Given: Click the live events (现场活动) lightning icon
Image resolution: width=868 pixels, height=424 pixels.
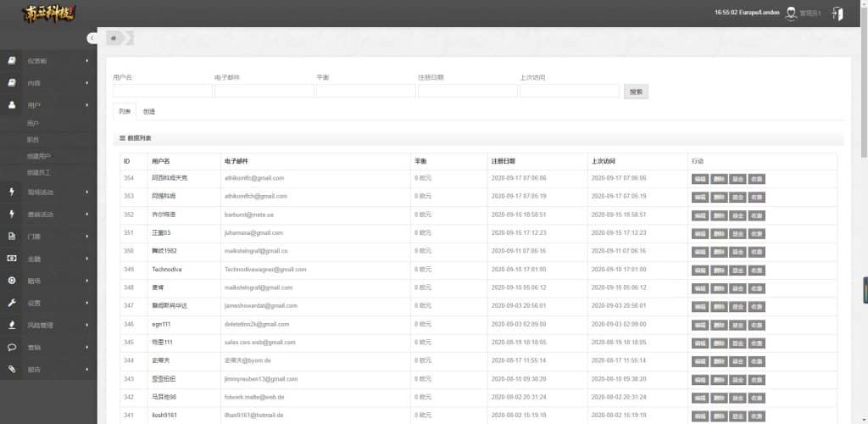Looking at the screenshot, I should coord(12,192).
